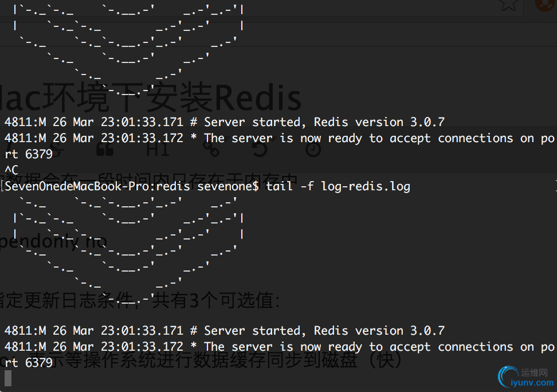Click the faded clock history icon
The height and width of the screenshot is (392, 557).
(313, 150)
